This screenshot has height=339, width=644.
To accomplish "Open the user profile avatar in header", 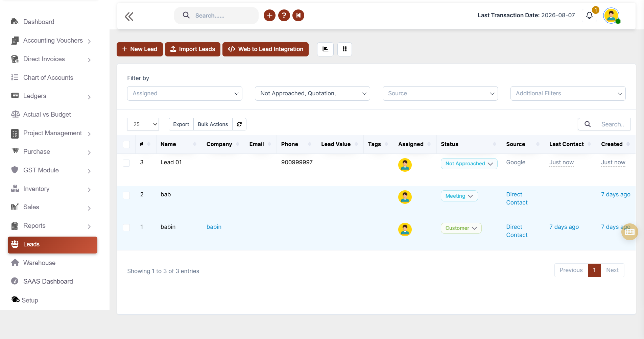I will (611, 16).
